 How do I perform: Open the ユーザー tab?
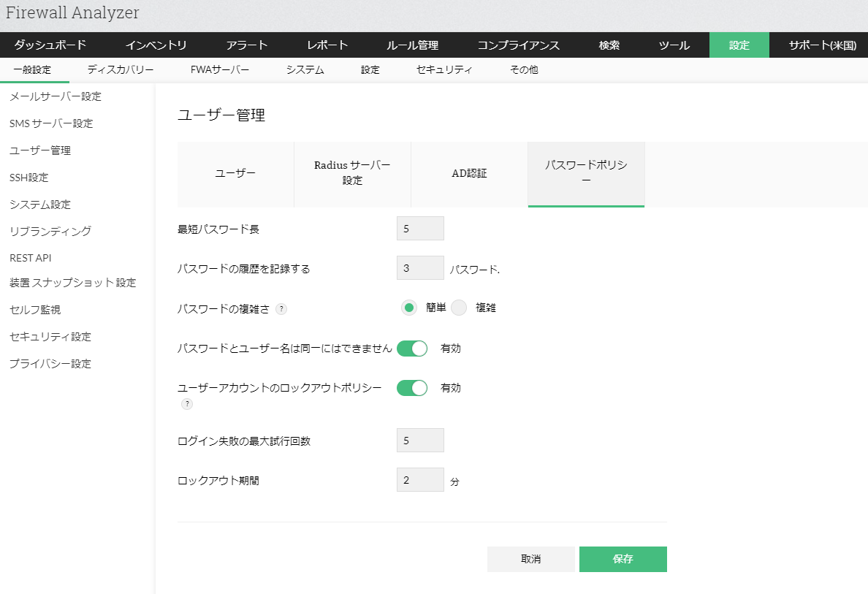235,174
